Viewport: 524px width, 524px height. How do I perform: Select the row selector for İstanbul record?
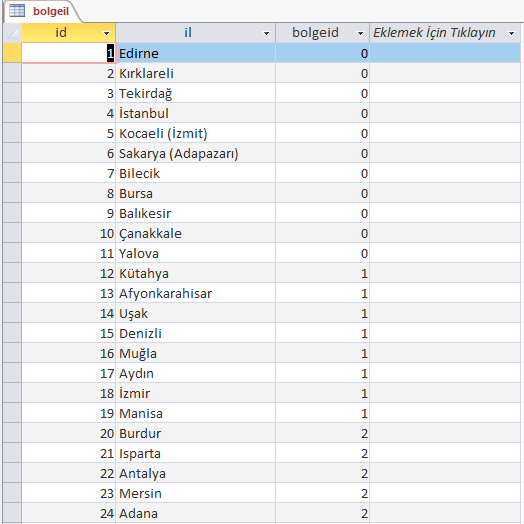coord(12,113)
